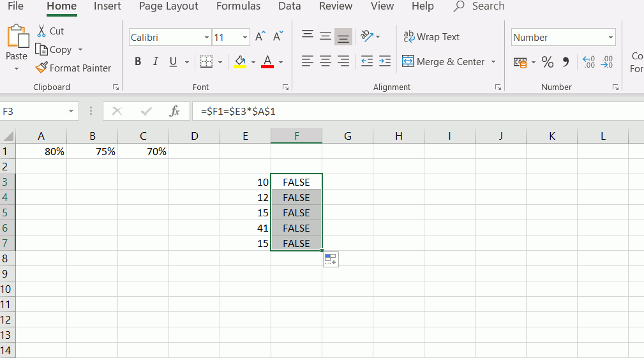Apply the yellow fill color swatch
The height and width of the screenshot is (358, 644).
point(240,62)
